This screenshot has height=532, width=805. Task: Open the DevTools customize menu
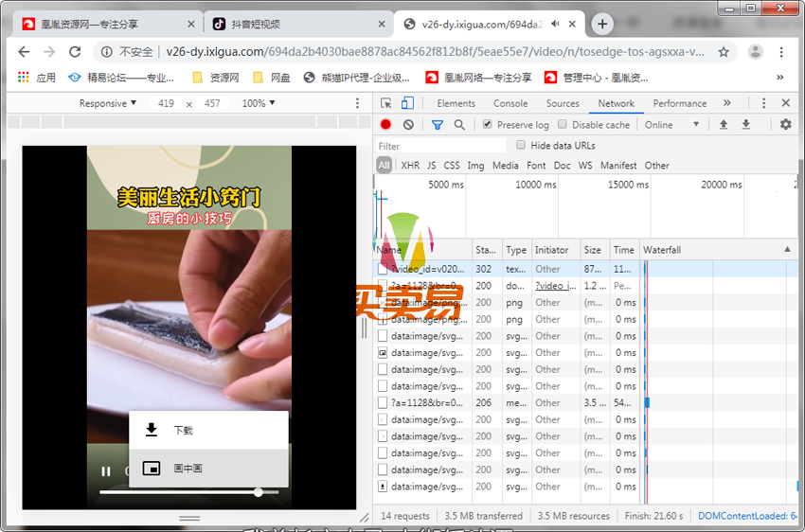coord(763,103)
